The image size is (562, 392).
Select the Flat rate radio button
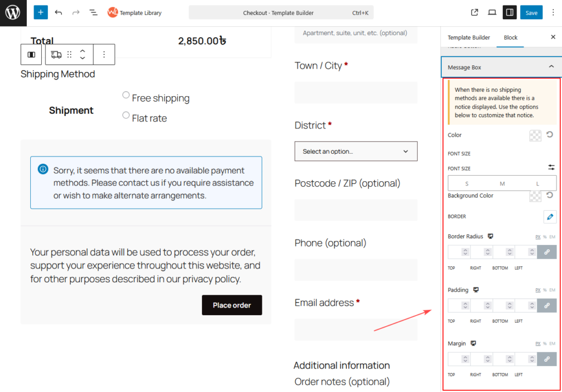tap(126, 115)
